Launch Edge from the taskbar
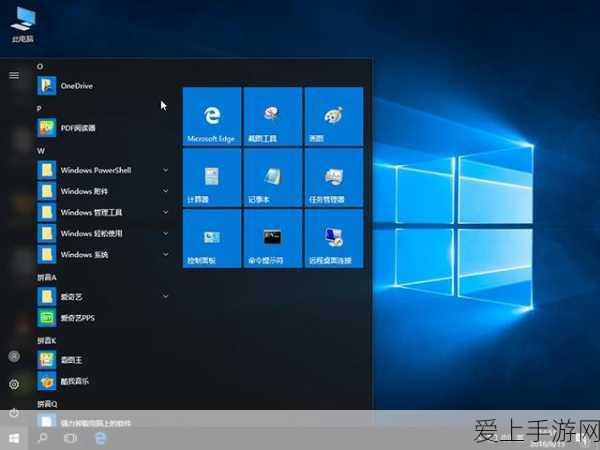 coord(100,438)
